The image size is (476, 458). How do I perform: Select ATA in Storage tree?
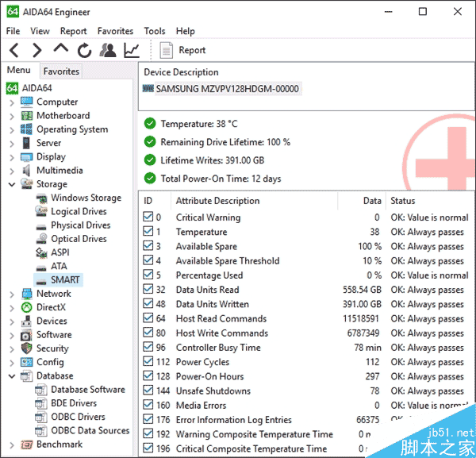[59, 266]
